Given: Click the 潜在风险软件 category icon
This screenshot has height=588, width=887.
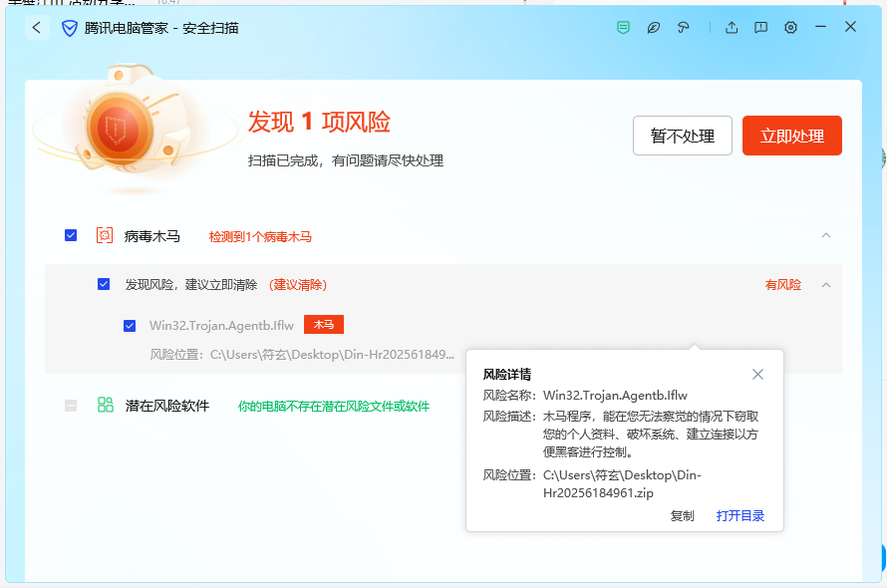Looking at the screenshot, I should click(106, 405).
